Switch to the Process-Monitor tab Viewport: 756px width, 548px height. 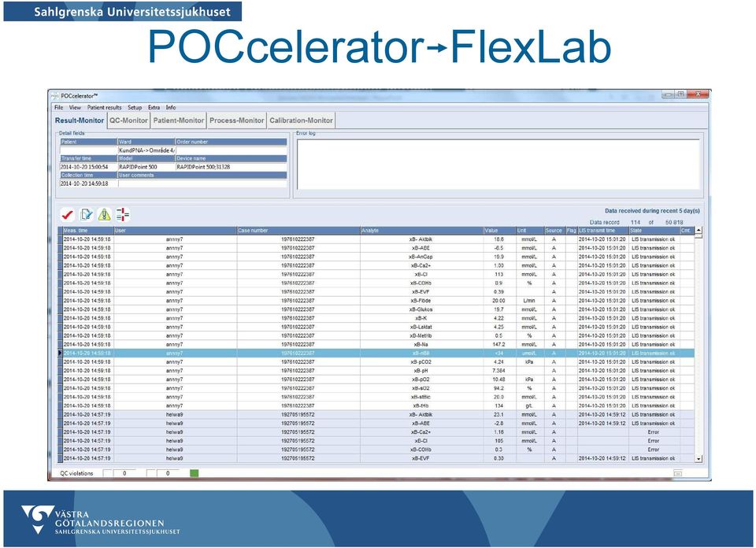click(237, 120)
